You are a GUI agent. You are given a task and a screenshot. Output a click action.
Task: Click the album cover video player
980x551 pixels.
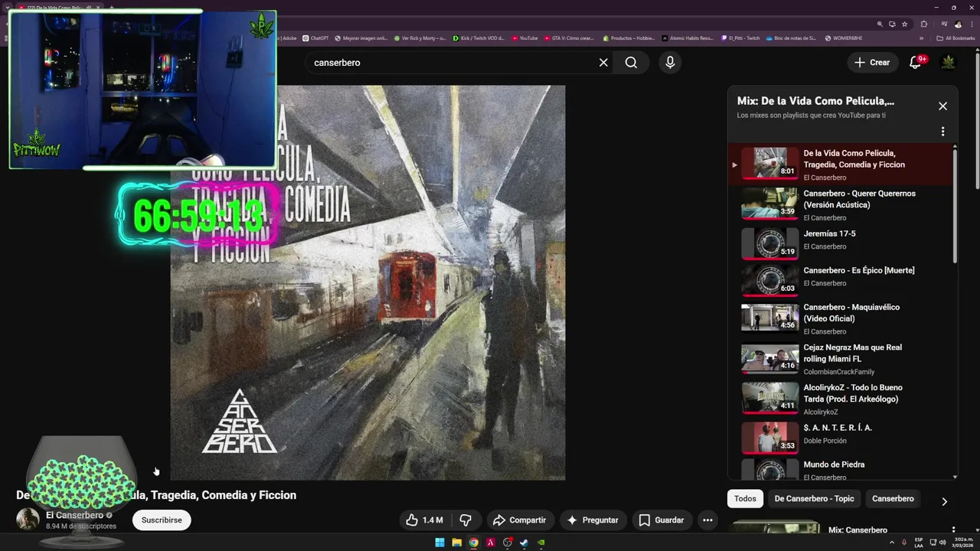tap(367, 283)
